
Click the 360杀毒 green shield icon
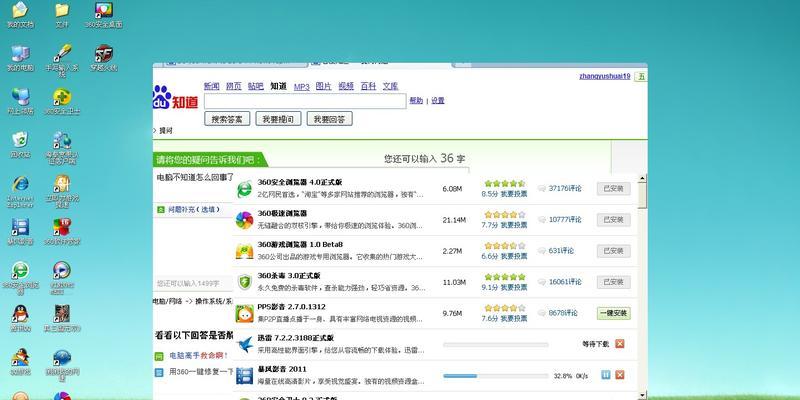[x=244, y=282]
